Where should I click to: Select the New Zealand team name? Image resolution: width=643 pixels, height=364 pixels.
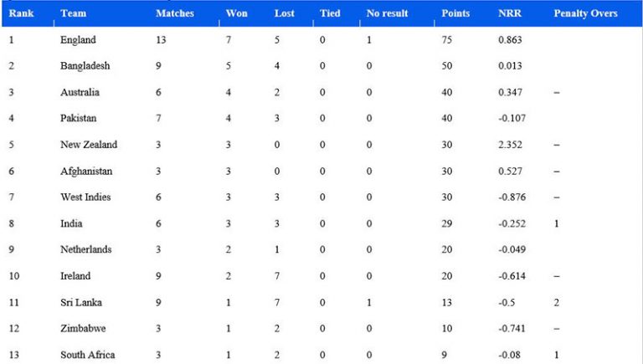point(89,145)
